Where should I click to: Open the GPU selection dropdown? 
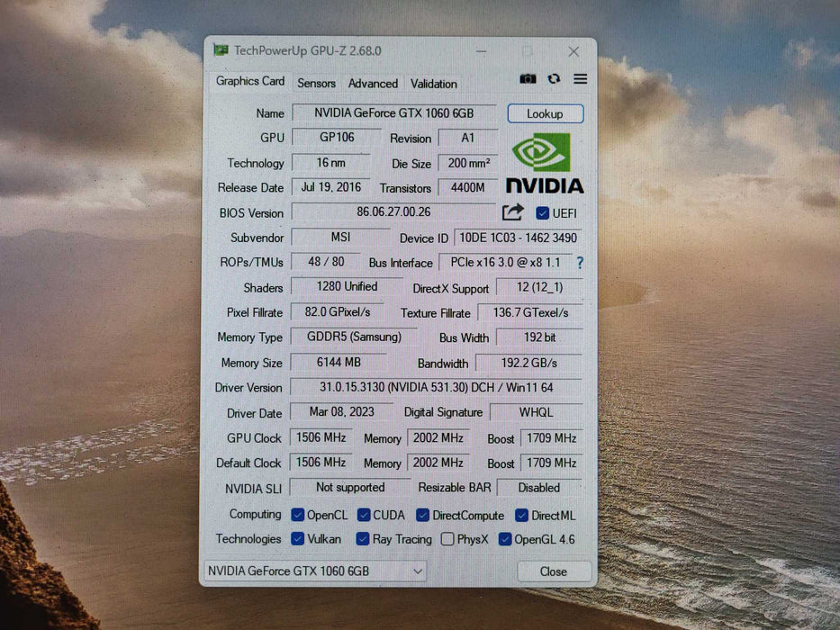[315, 571]
